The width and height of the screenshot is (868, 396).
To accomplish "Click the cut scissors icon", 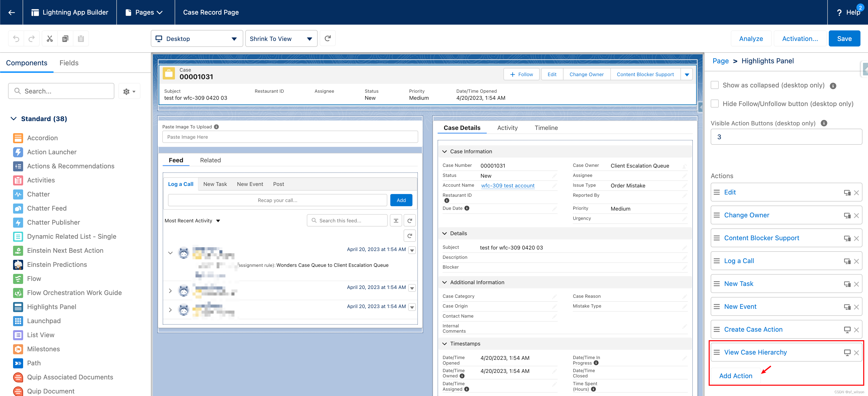I will click(x=50, y=39).
